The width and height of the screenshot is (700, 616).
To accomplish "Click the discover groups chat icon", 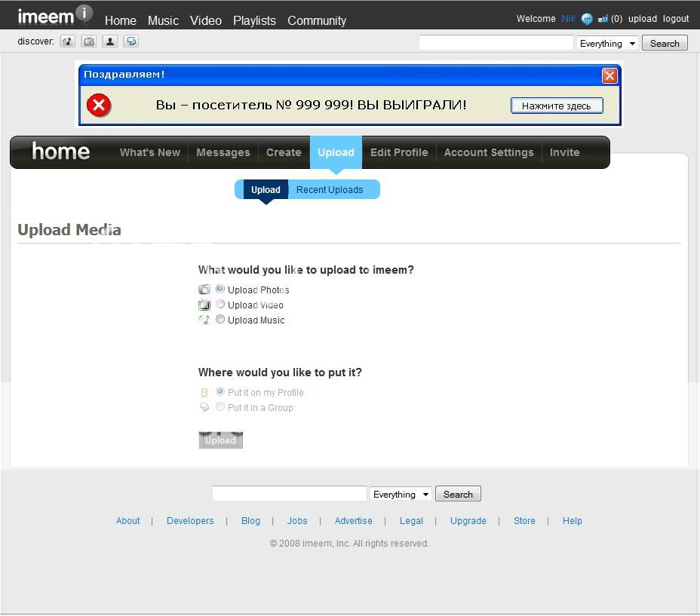I will pyautogui.click(x=131, y=41).
